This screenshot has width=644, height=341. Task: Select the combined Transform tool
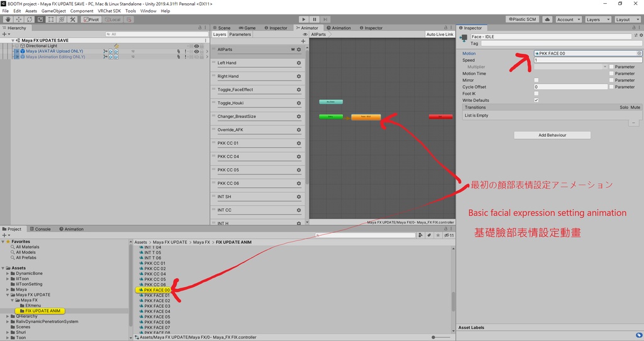(62, 19)
